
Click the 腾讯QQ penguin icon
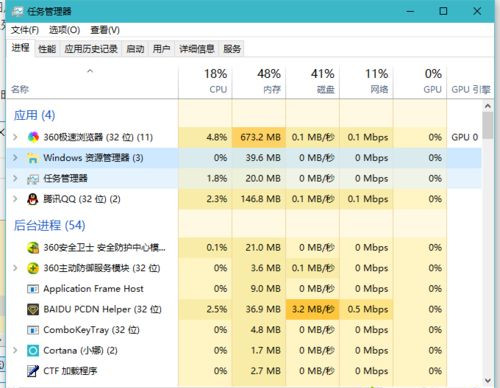pos(33,199)
